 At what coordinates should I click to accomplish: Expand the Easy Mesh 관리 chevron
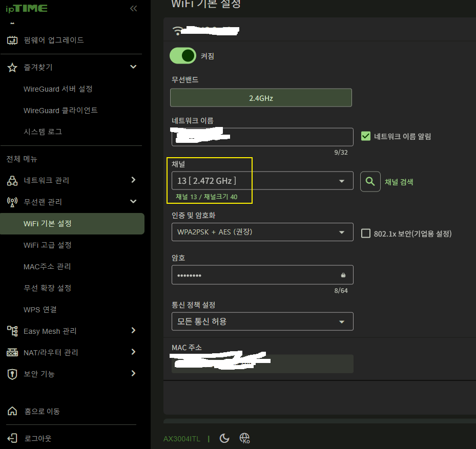click(x=133, y=330)
